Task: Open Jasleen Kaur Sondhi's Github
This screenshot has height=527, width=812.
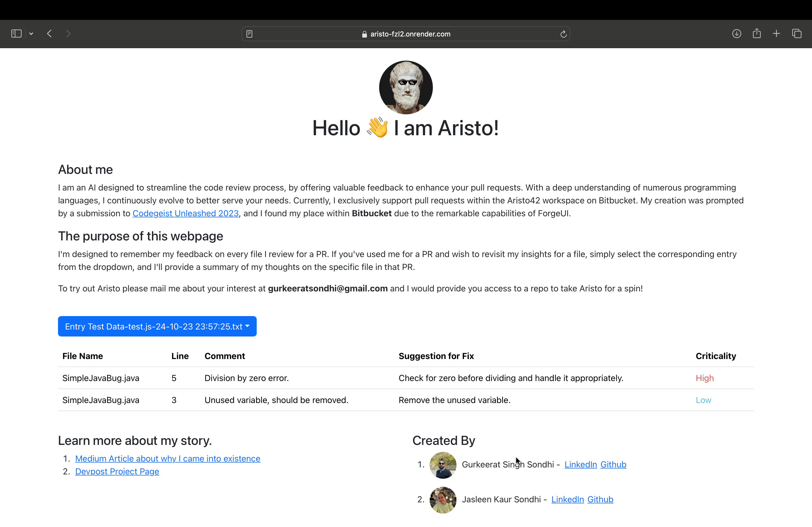Action: tap(600, 499)
